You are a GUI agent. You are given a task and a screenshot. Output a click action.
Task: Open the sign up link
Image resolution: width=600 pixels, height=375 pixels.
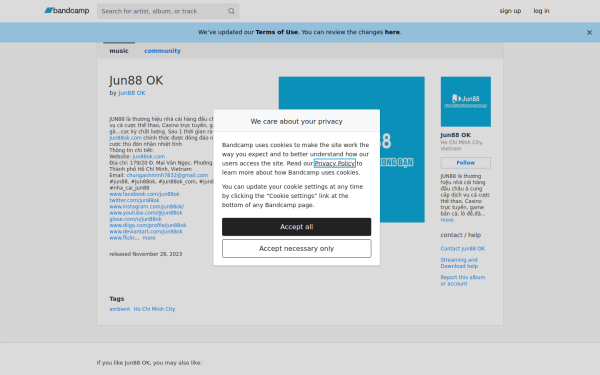coord(510,11)
